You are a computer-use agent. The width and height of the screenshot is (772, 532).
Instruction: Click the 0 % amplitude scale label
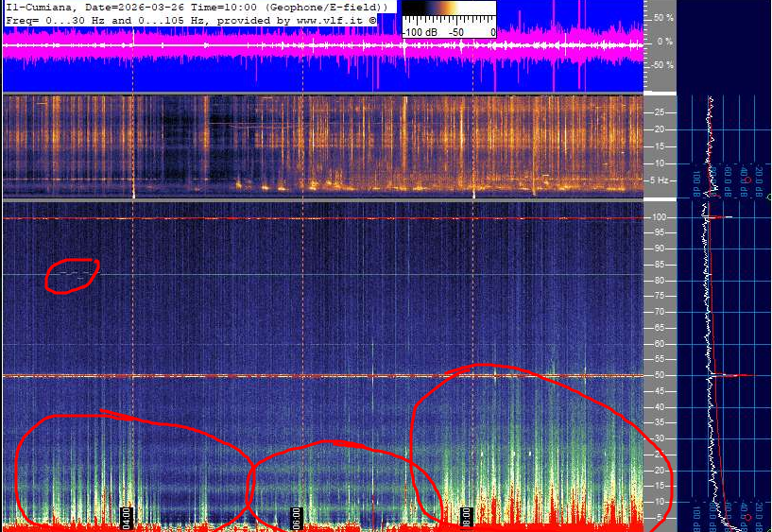(x=663, y=42)
